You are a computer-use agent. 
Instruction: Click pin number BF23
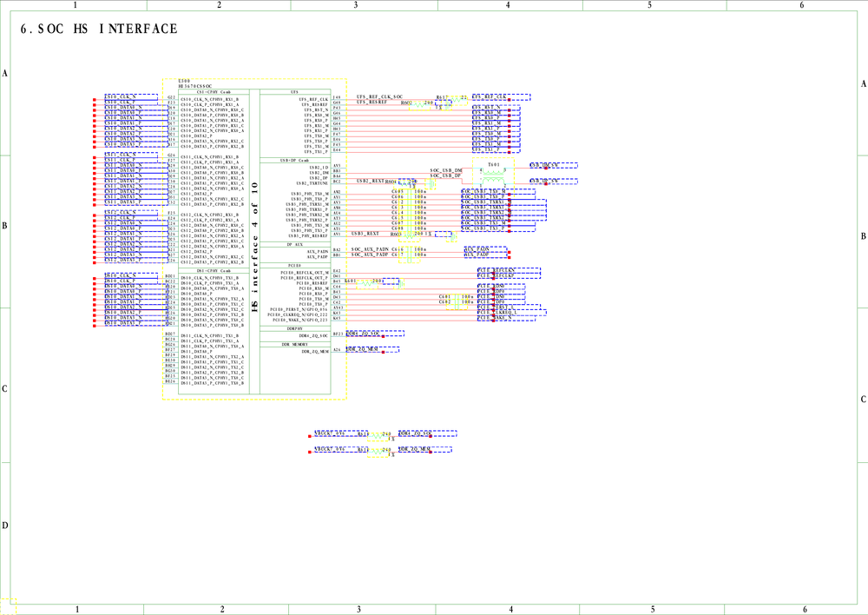point(338,334)
